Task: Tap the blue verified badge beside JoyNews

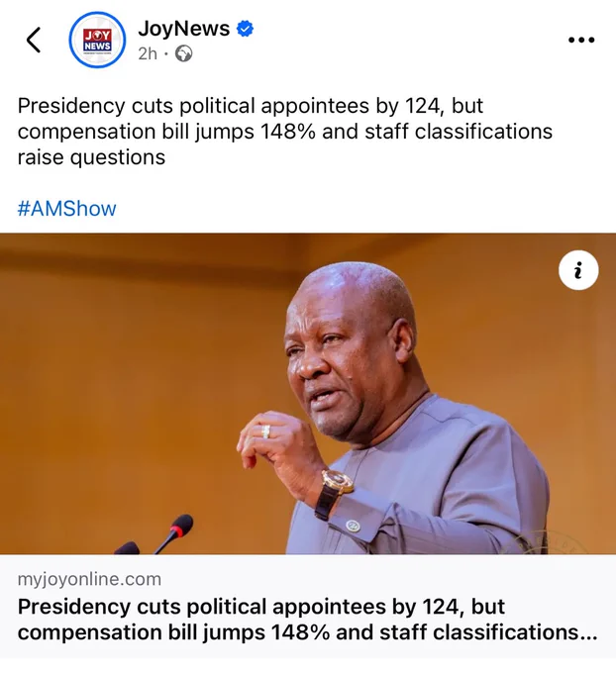Action: coord(245,29)
